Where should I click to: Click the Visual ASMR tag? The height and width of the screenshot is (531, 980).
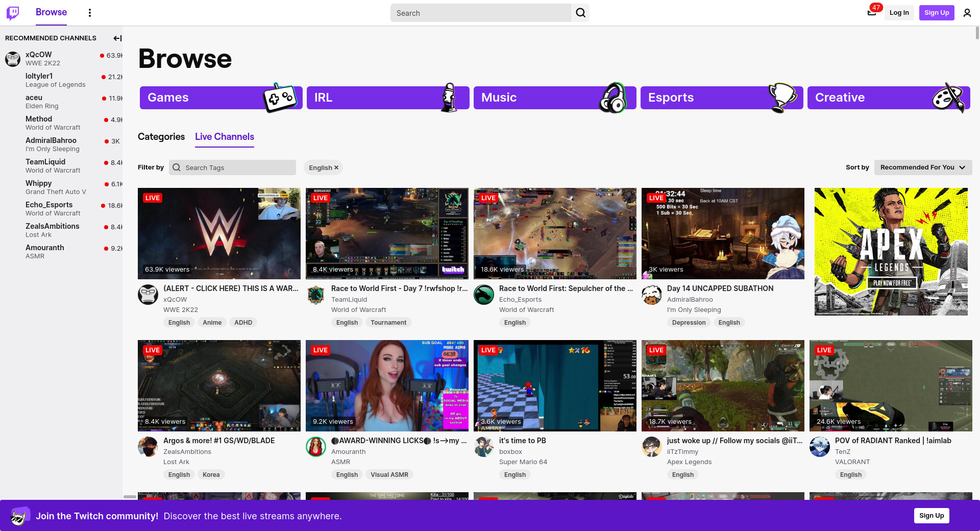pos(389,475)
